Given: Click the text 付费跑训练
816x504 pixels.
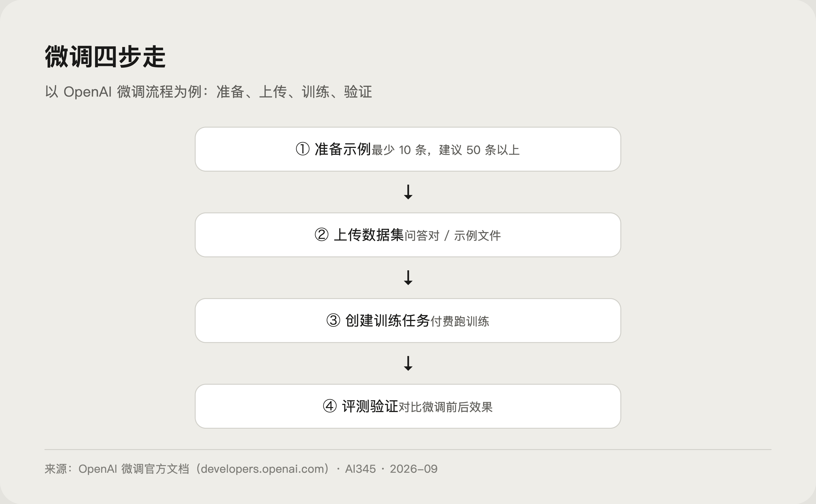Looking at the screenshot, I should [460, 321].
